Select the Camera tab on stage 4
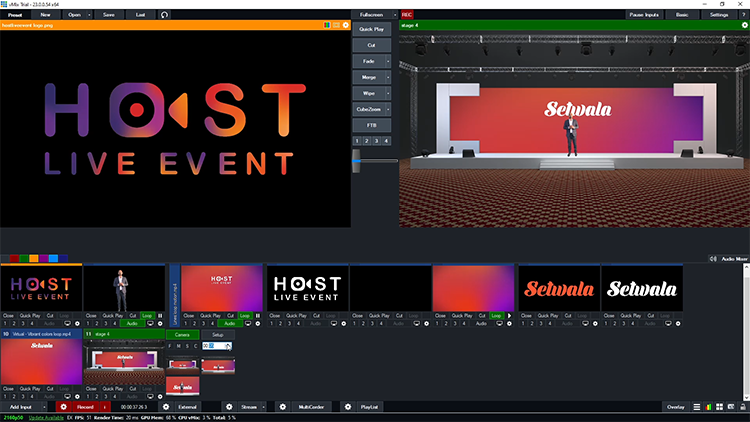The height and width of the screenshot is (422, 750). pos(181,335)
